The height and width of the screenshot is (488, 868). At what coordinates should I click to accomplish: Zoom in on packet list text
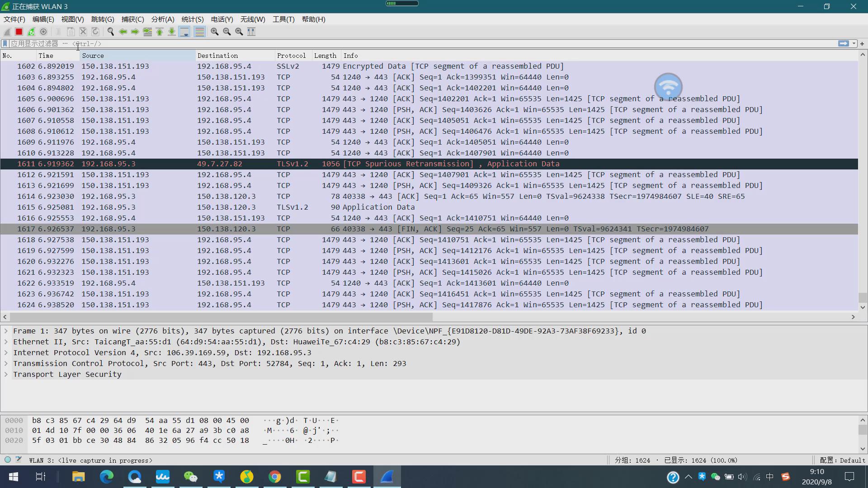[215, 32]
